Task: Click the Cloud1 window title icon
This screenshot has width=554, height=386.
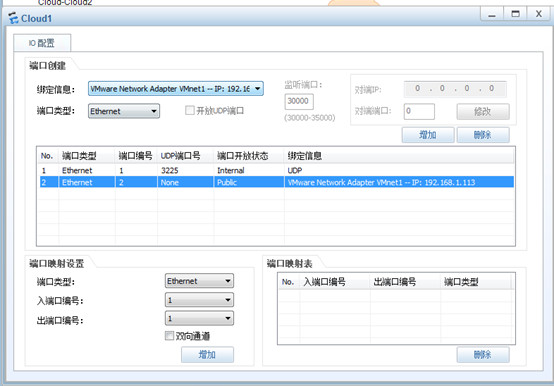Action: (13, 18)
